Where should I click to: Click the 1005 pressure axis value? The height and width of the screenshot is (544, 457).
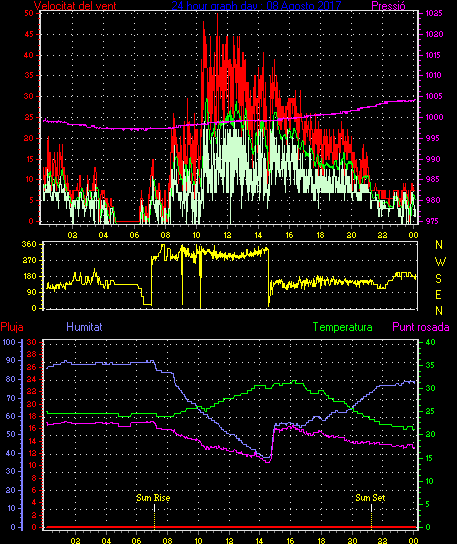point(434,96)
